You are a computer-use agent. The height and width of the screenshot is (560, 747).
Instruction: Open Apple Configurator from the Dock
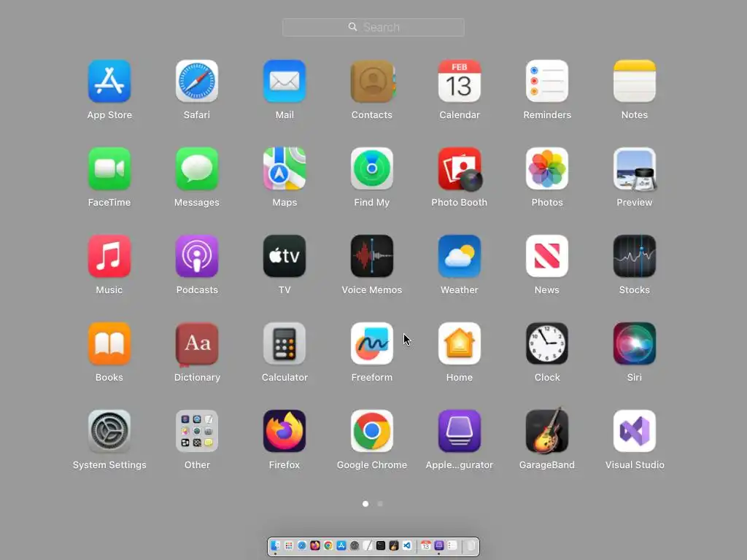click(438, 545)
